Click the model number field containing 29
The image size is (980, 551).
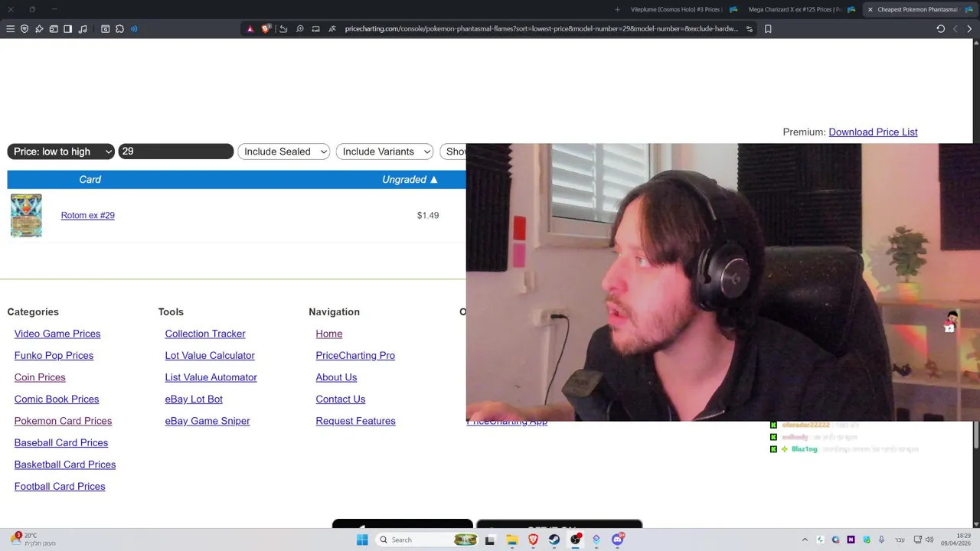pos(176,152)
